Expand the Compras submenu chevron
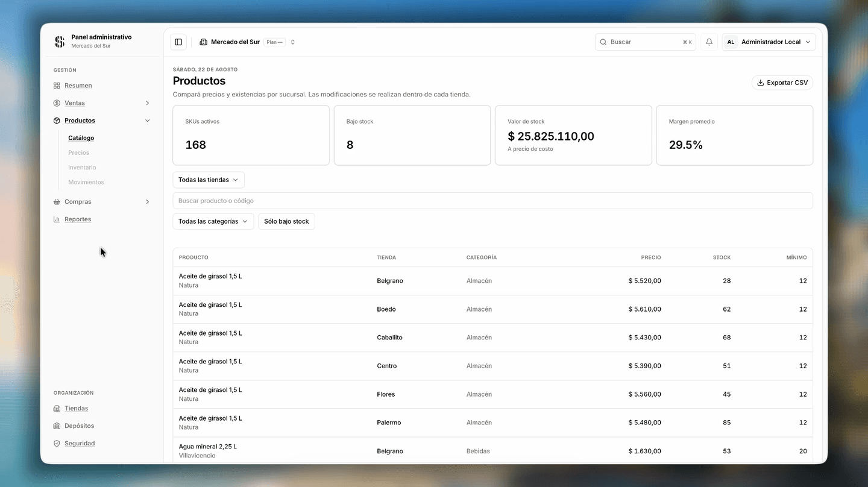 click(148, 202)
